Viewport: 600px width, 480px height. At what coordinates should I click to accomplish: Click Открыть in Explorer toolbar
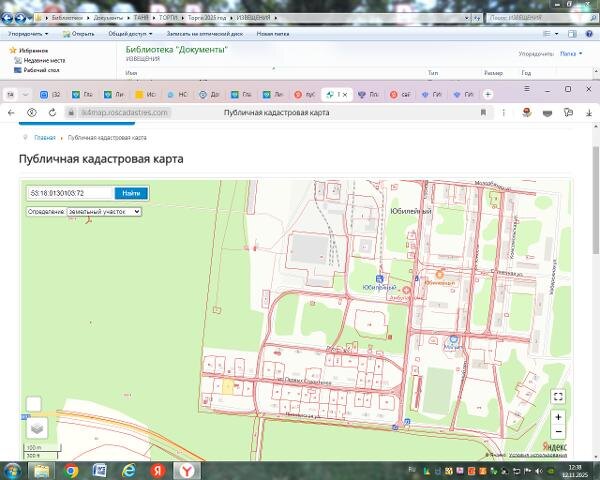pos(79,34)
